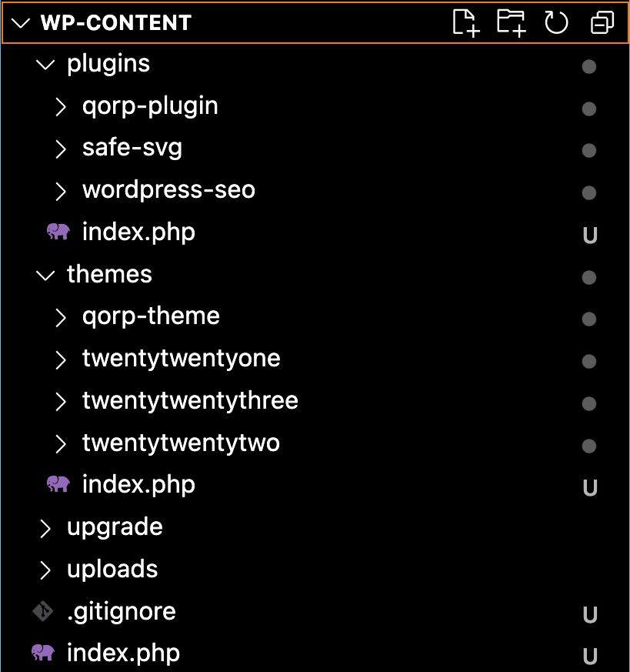Click the PHP elephant icon under plugins

click(58, 232)
